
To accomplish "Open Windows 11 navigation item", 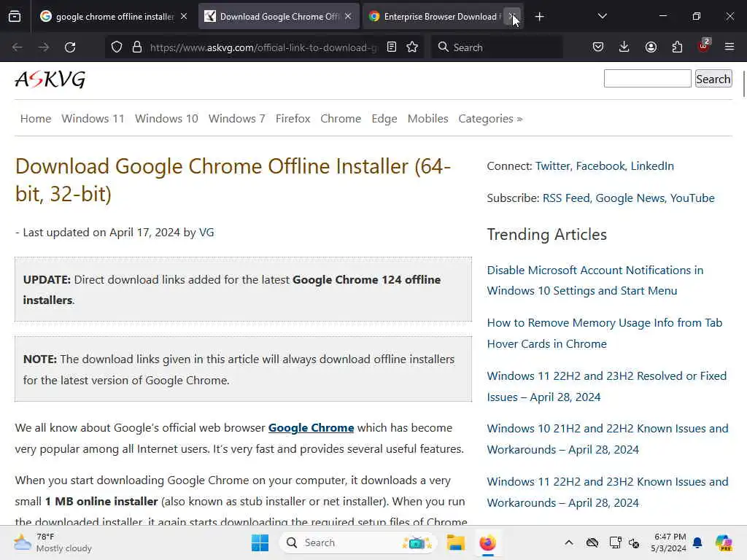I will pyautogui.click(x=93, y=119).
